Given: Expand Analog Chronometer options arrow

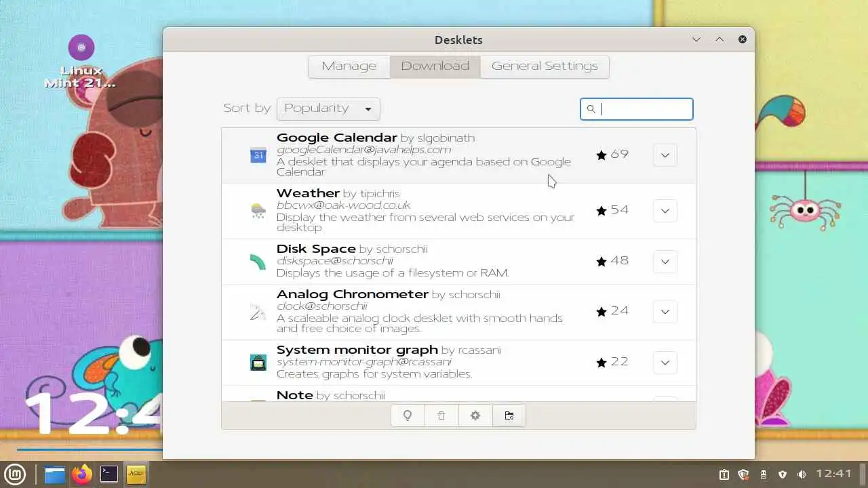Looking at the screenshot, I should pos(665,312).
